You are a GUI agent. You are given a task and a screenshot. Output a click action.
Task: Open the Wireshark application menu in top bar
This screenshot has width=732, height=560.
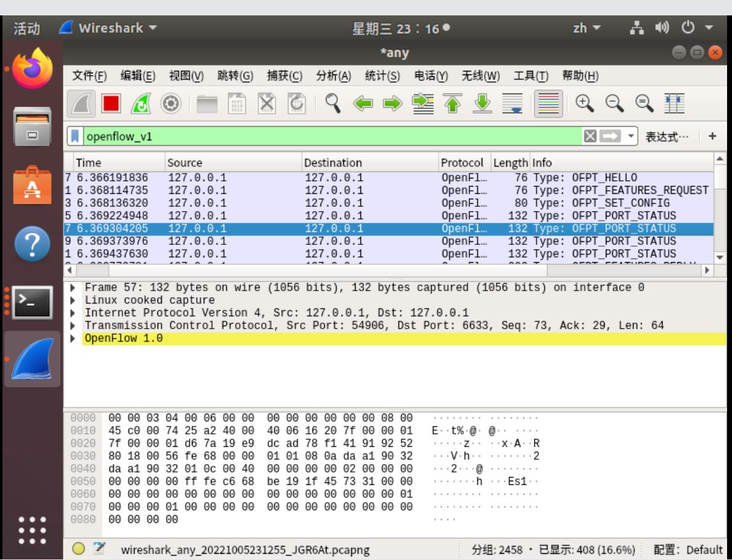[108, 28]
